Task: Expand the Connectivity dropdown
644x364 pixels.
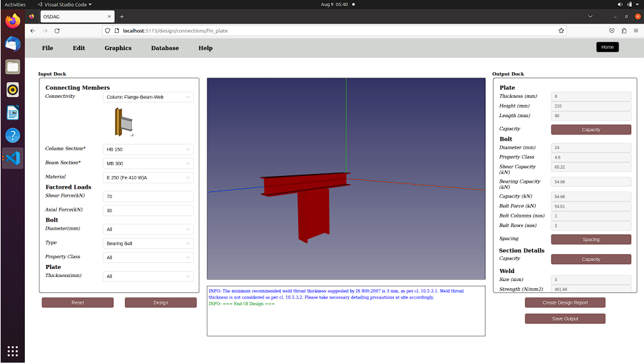Action: (x=148, y=98)
